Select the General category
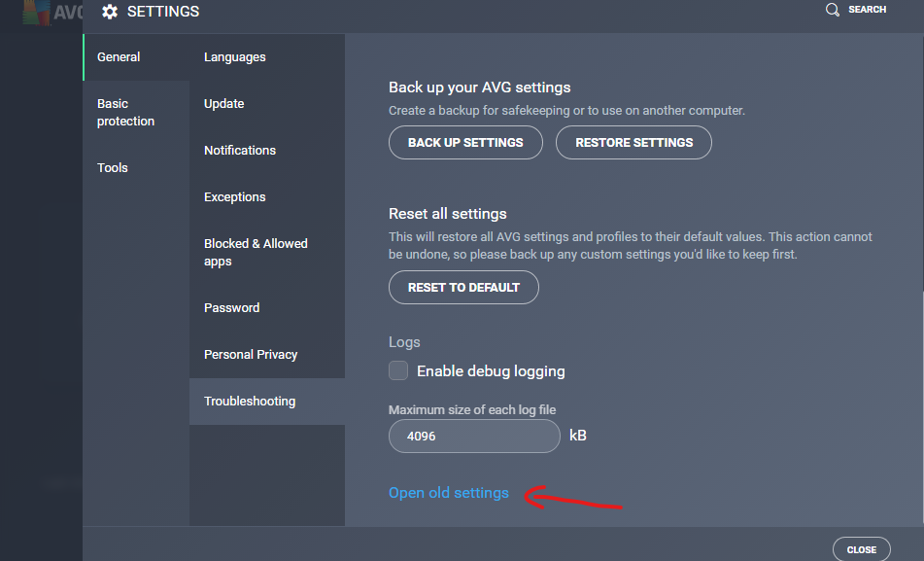 pos(136,57)
